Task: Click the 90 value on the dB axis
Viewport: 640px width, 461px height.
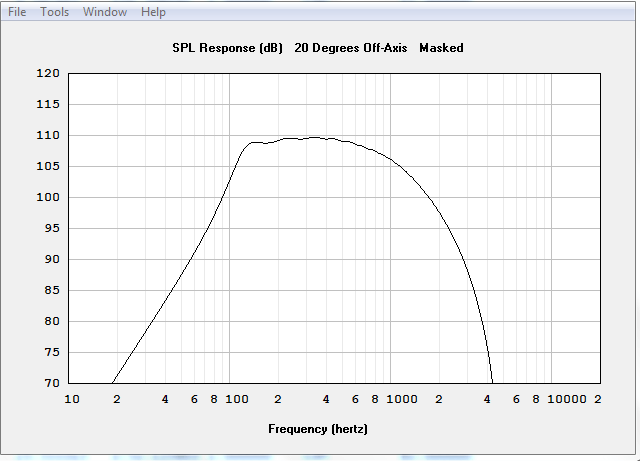Action: [52, 259]
